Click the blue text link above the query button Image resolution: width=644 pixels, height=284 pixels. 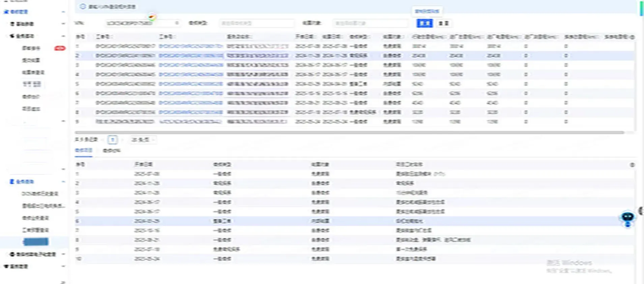point(427,11)
